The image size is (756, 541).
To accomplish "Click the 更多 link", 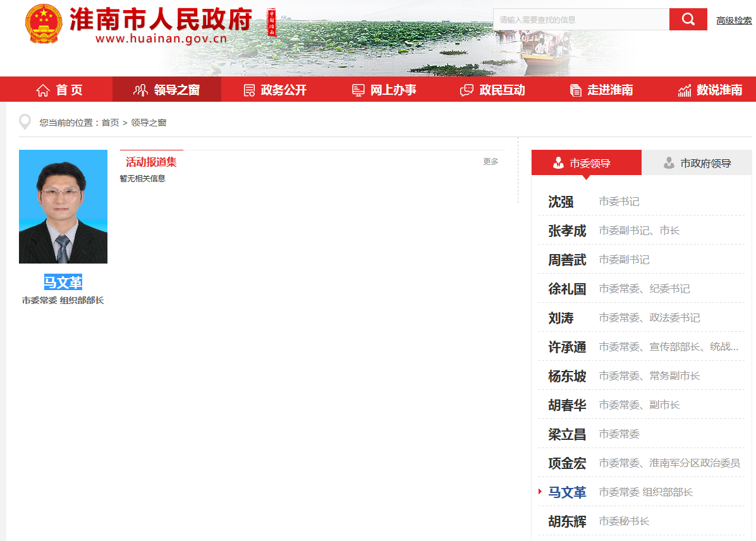I will (x=491, y=162).
